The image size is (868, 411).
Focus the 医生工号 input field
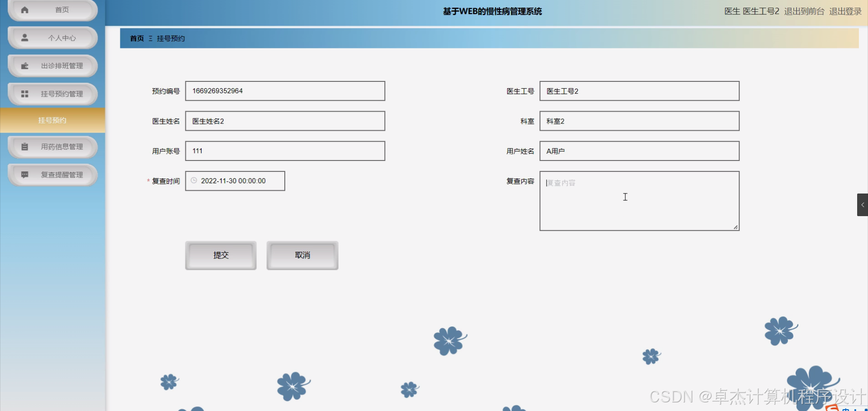(x=639, y=91)
